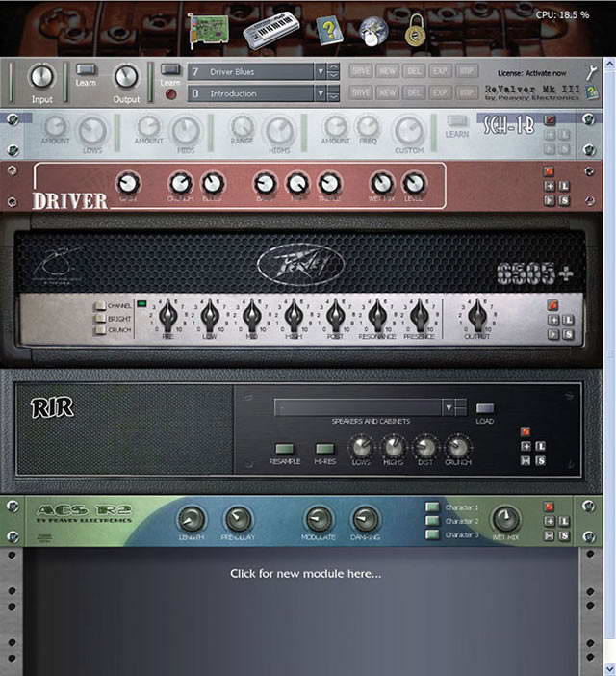Click the Speakers and Cabinets selection field
Viewport: 616px width, 676px height.
[358, 407]
